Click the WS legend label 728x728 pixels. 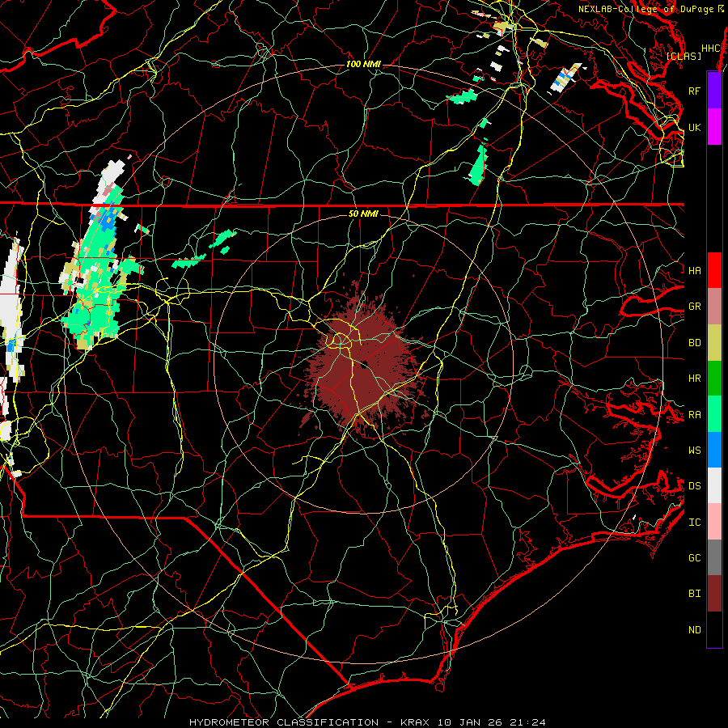[x=694, y=450]
